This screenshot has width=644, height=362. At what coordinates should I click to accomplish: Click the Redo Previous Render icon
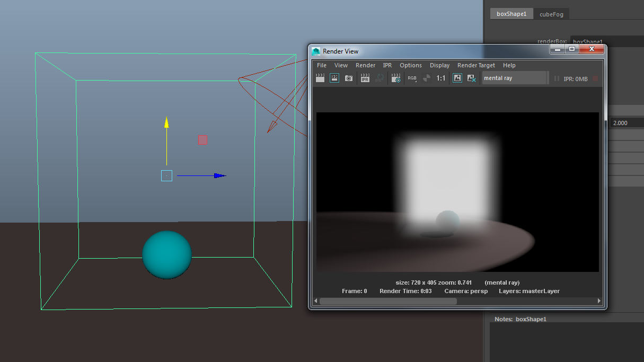point(320,78)
